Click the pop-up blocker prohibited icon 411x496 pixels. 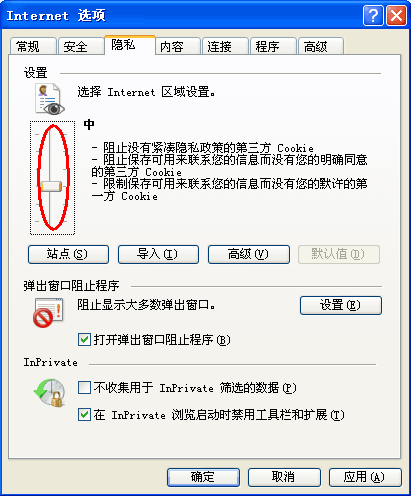pos(48,312)
